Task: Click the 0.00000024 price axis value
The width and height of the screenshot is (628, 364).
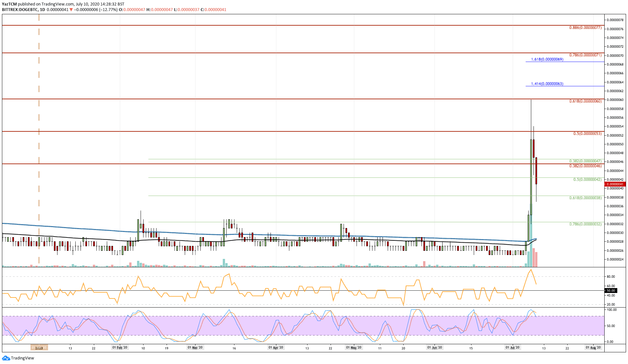Action: [x=615, y=260]
